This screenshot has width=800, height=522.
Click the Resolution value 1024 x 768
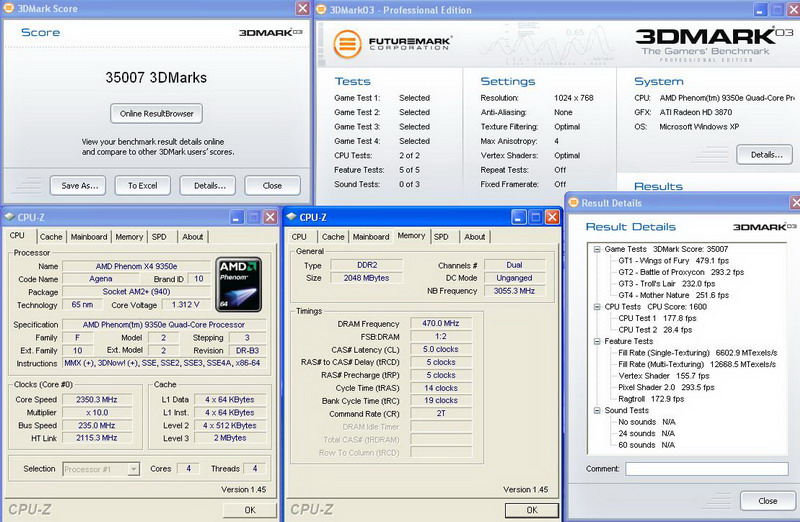pyautogui.click(x=573, y=98)
